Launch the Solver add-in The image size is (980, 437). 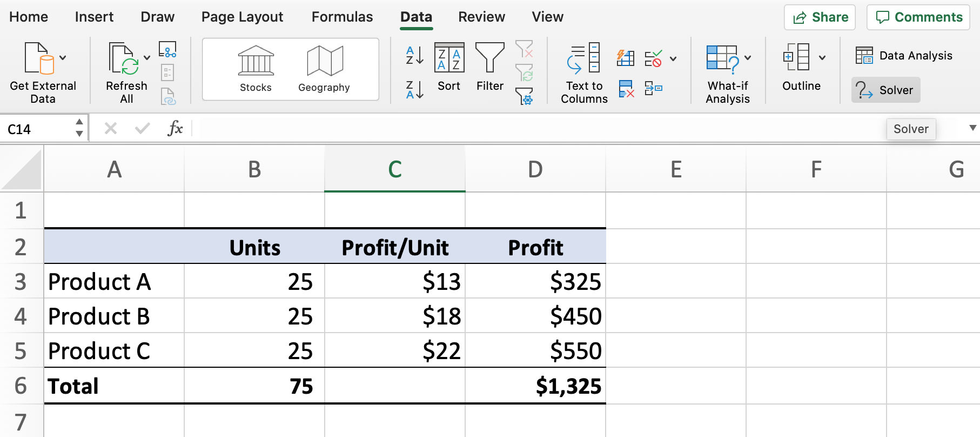point(886,90)
